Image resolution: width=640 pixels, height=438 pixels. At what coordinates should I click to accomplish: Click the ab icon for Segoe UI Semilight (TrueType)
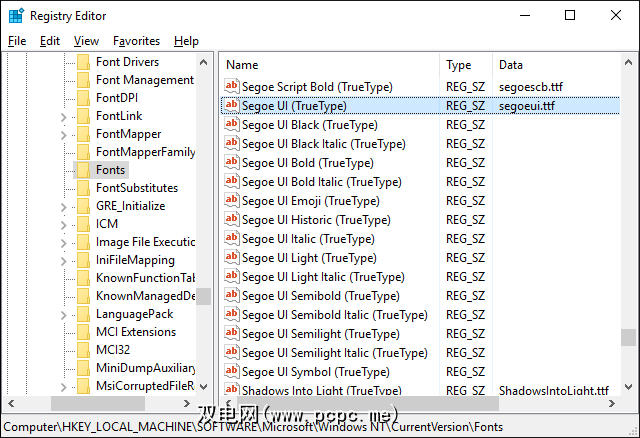point(231,333)
